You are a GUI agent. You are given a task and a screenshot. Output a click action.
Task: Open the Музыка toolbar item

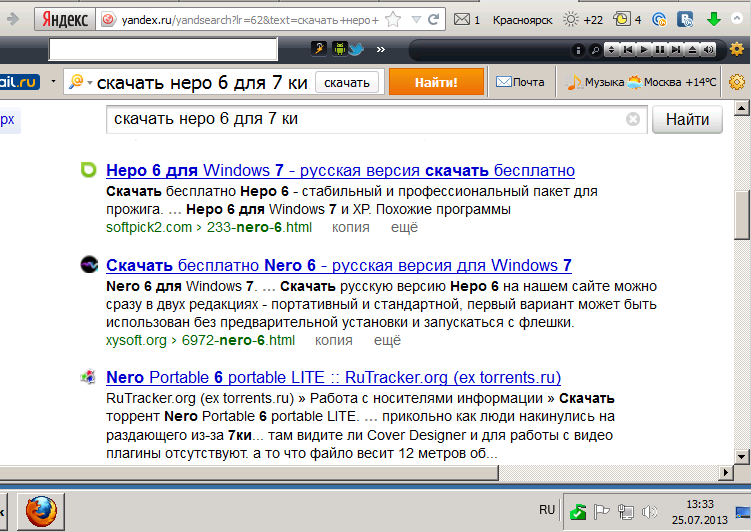coord(595,82)
